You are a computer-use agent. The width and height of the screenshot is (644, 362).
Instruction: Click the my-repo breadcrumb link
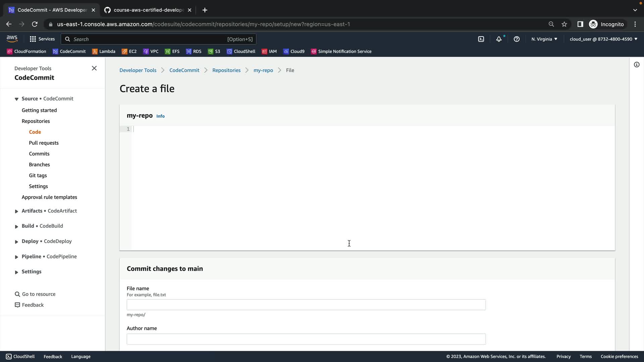pyautogui.click(x=263, y=70)
